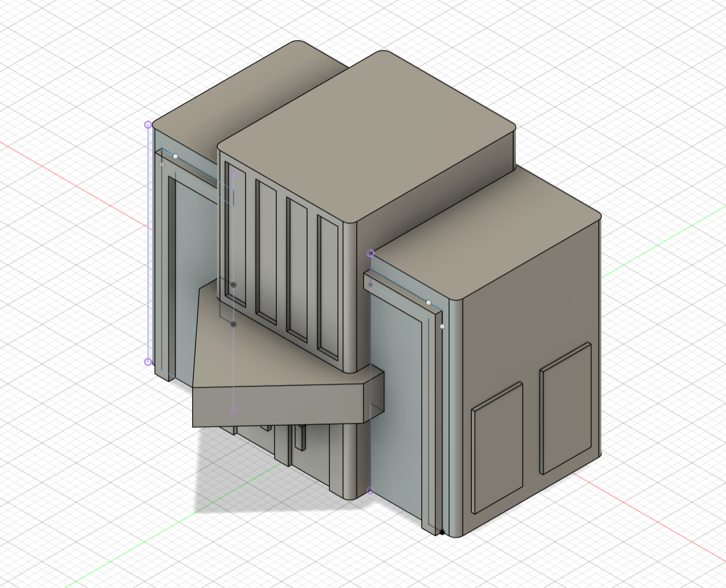This screenshot has height=588, width=726.
Task: Pick purple sketch point atop right vertical sketch line
Action: pyautogui.click(x=371, y=253)
